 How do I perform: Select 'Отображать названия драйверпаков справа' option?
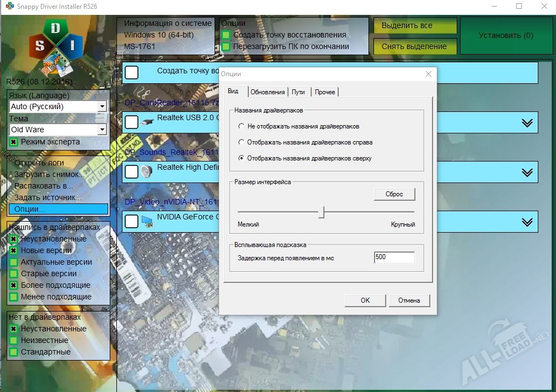(x=241, y=142)
